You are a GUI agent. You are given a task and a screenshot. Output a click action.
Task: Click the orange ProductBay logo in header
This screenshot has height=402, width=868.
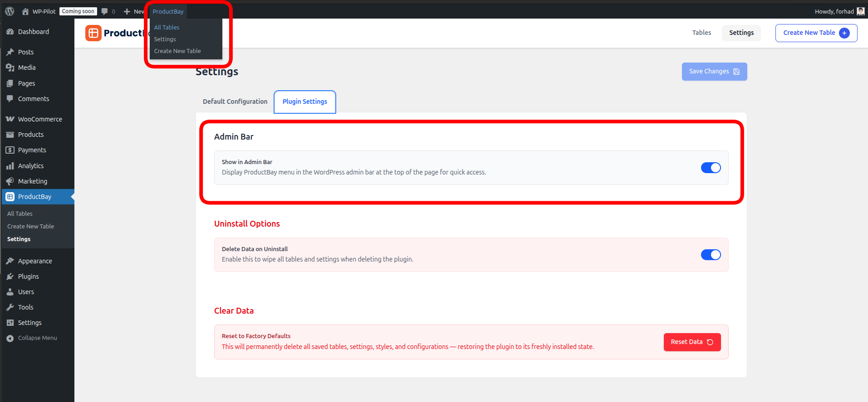(93, 33)
